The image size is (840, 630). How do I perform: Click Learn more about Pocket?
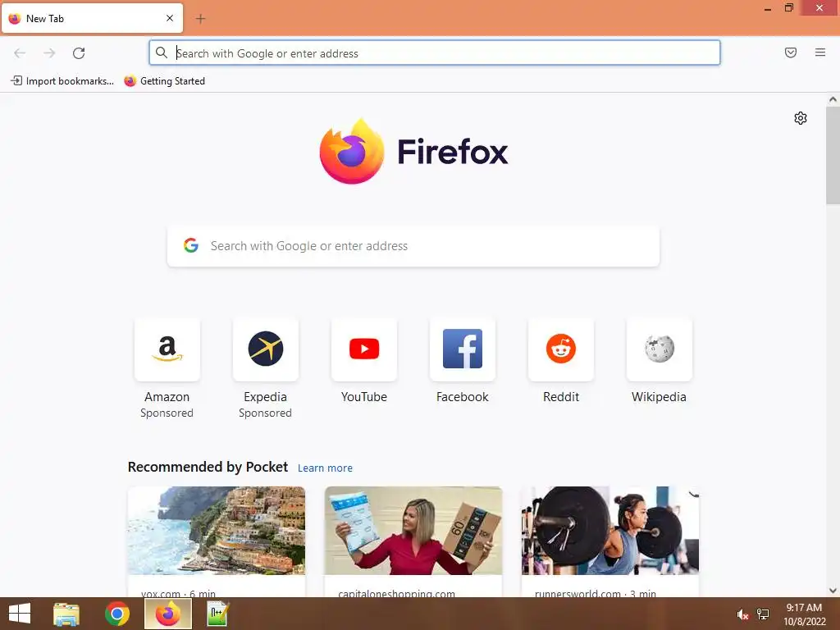[325, 468]
